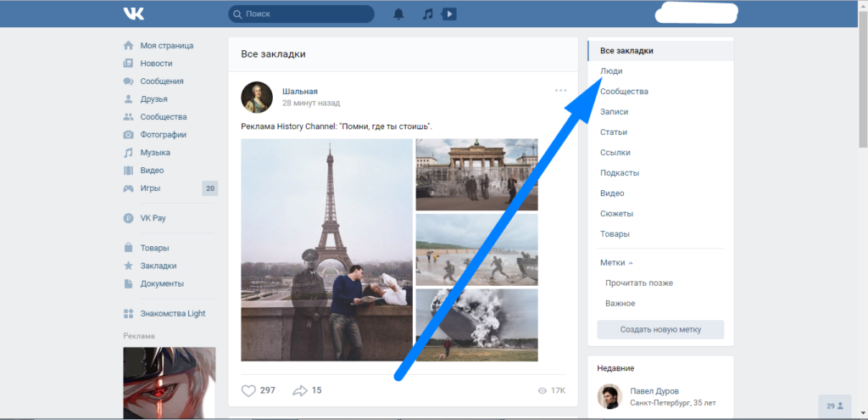
Task: Open Моя страница from sidebar
Action: tap(167, 46)
